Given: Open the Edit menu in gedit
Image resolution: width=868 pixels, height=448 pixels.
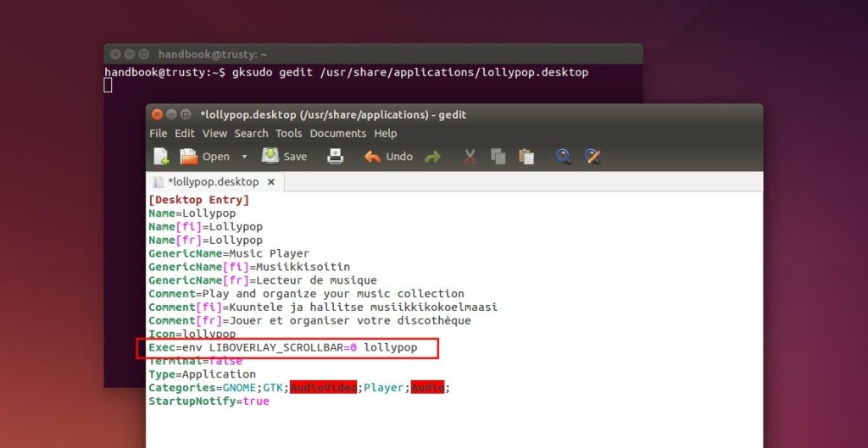Looking at the screenshot, I should pos(185,133).
